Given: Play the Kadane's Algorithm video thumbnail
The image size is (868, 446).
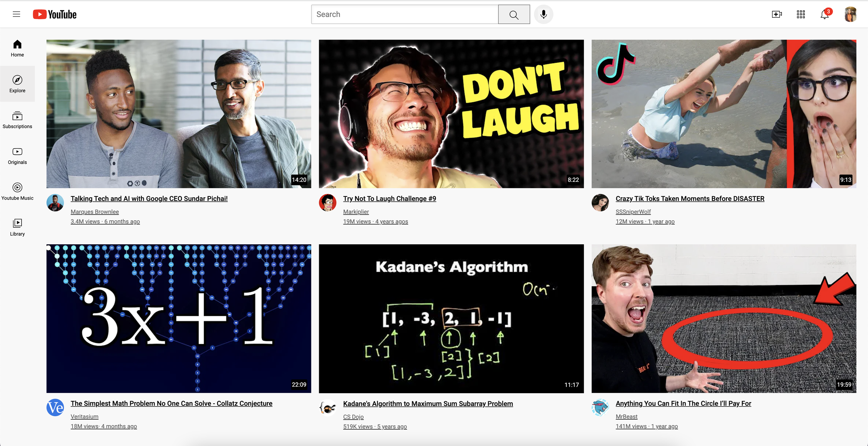Looking at the screenshot, I should (451, 318).
